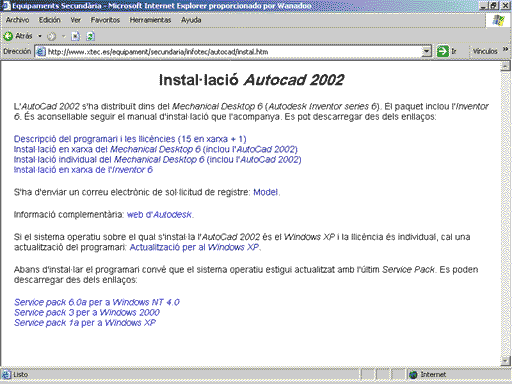Expand the address bar dropdown list
Screen dimensions: 512x384
click(x=427, y=52)
